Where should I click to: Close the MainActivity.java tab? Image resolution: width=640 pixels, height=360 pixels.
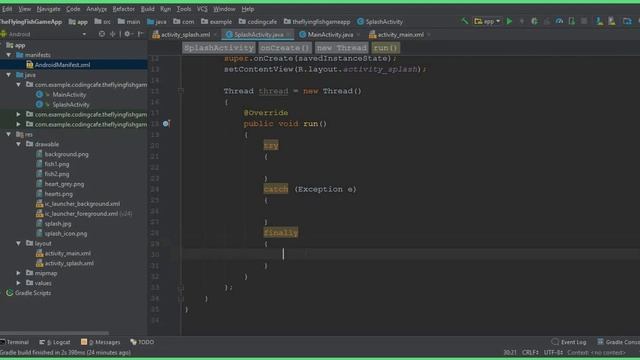point(358,35)
